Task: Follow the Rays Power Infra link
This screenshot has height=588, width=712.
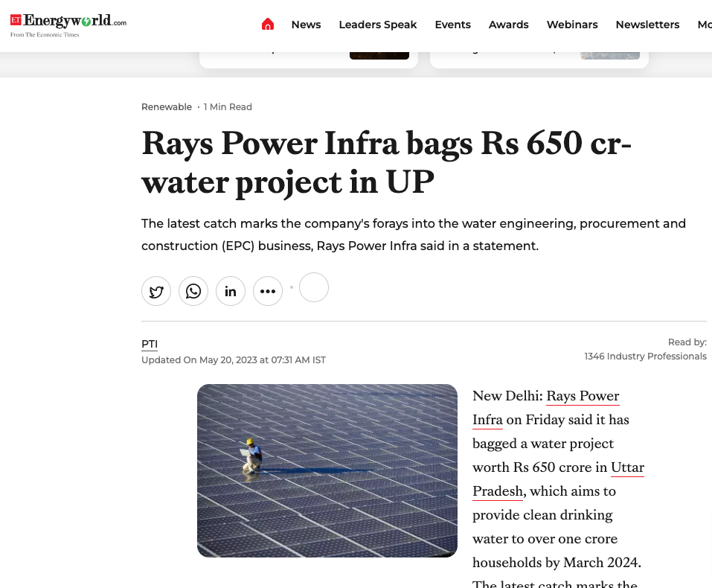Action: coord(583,396)
